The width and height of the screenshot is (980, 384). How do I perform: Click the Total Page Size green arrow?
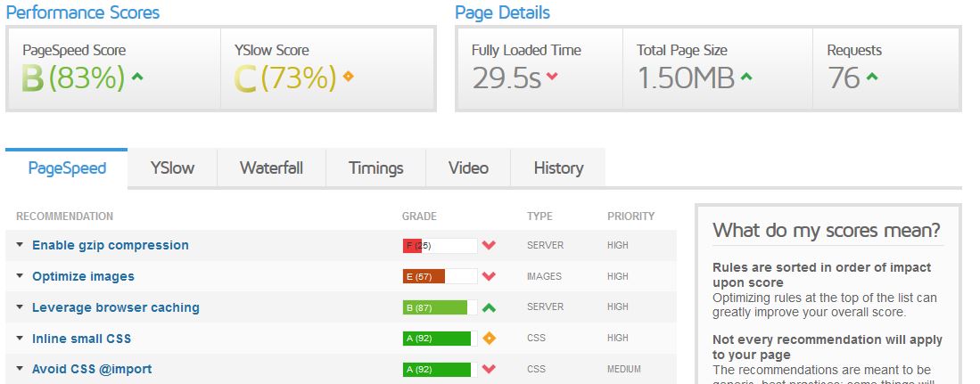[x=746, y=78]
